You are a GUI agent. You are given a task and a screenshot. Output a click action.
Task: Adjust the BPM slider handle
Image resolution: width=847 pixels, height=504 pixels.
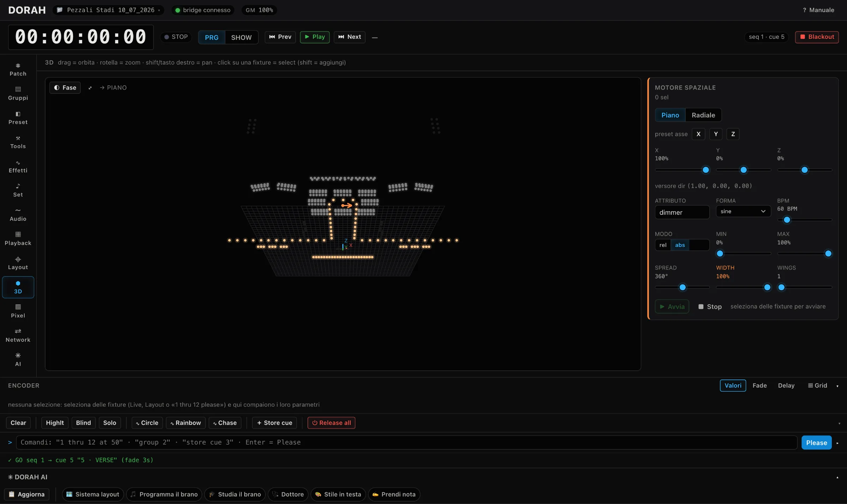pos(787,220)
